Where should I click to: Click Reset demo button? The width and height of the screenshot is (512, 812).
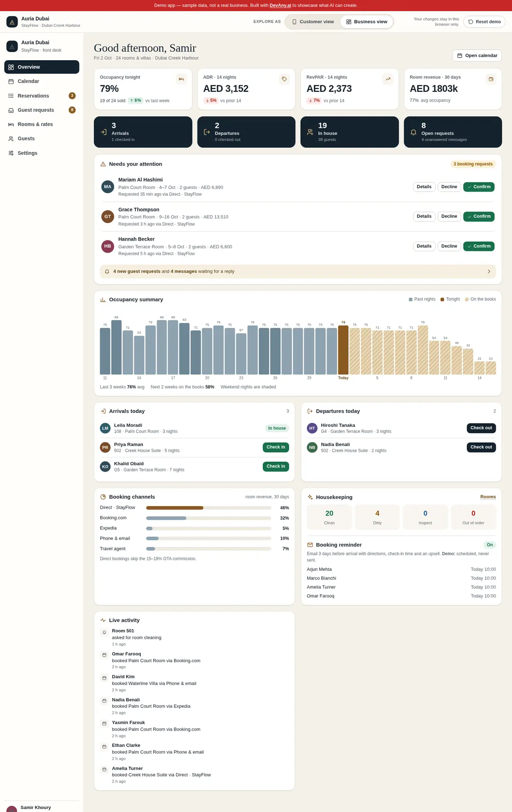[484, 22]
